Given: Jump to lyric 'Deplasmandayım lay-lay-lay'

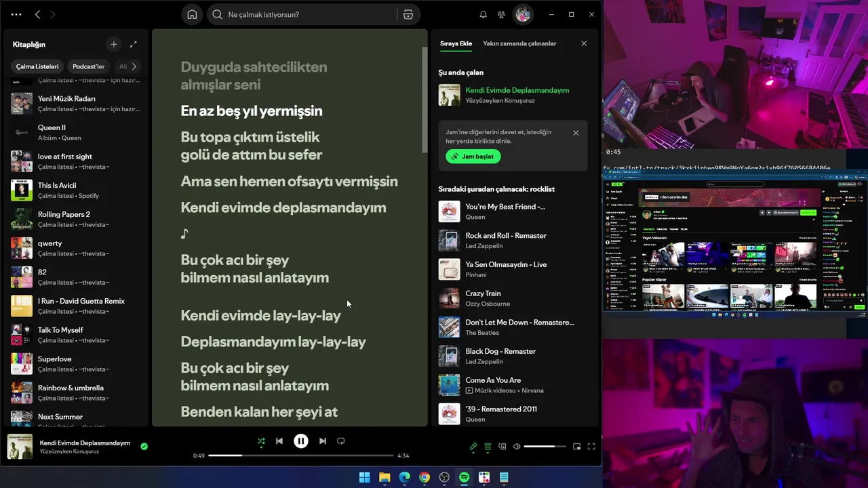Looking at the screenshot, I should pos(273,342).
